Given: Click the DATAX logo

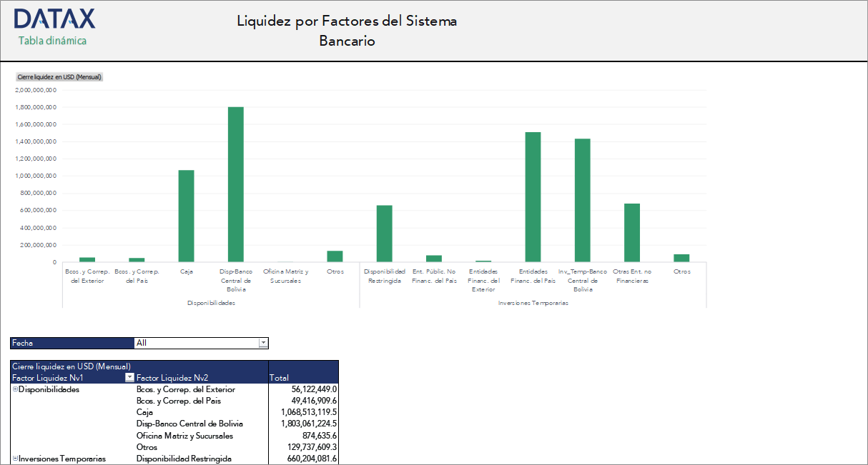Looking at the screenshot, I should pyautogui.click(x=54, y=18).
